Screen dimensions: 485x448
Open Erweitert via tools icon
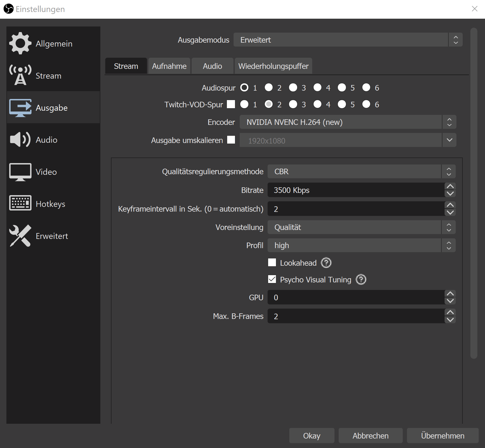[x=20, y=236]
